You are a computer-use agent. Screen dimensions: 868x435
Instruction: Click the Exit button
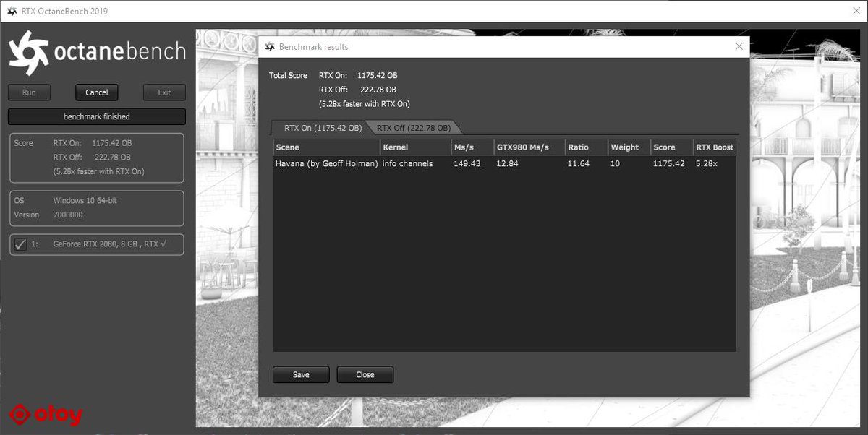point(164,92)
